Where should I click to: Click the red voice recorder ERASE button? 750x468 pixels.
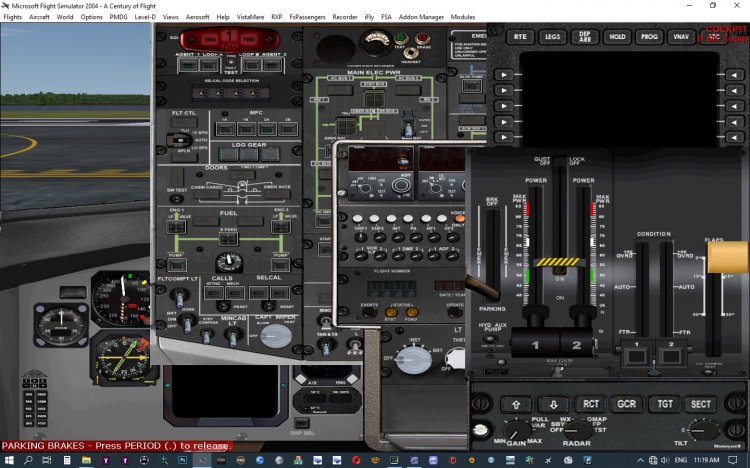click(x=422, y=38)
